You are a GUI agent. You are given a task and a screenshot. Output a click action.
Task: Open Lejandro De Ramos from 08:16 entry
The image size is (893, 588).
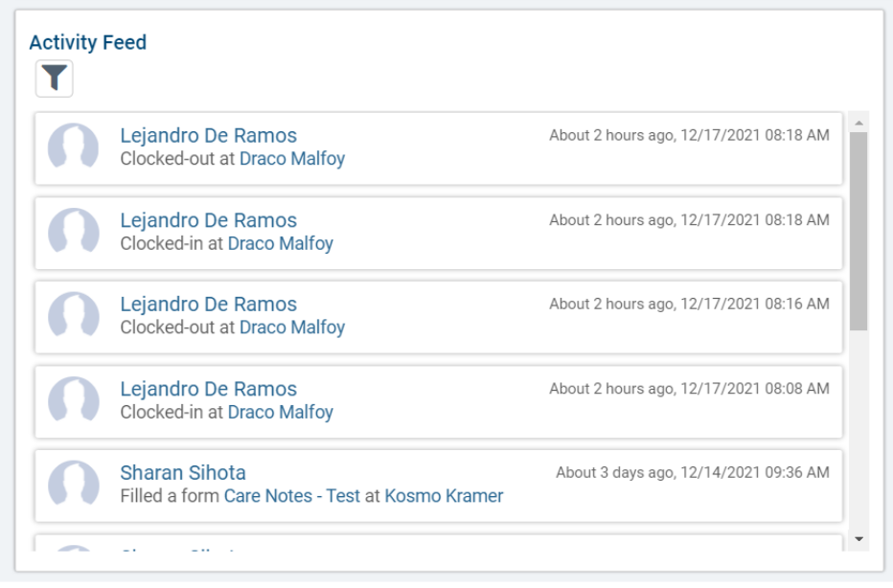[208, 305]
